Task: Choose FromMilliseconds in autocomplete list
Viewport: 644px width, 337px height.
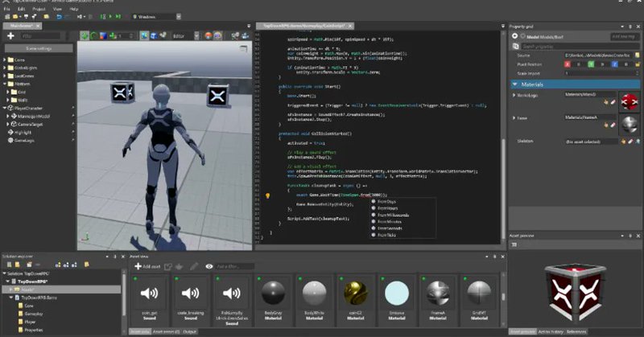Action: click(393, 215)
